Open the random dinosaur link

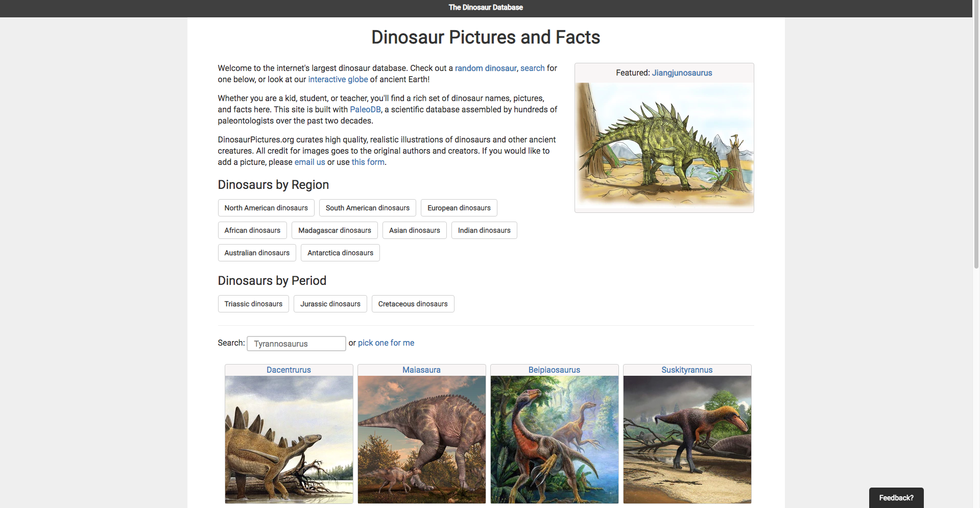click(x=485, y=68)
